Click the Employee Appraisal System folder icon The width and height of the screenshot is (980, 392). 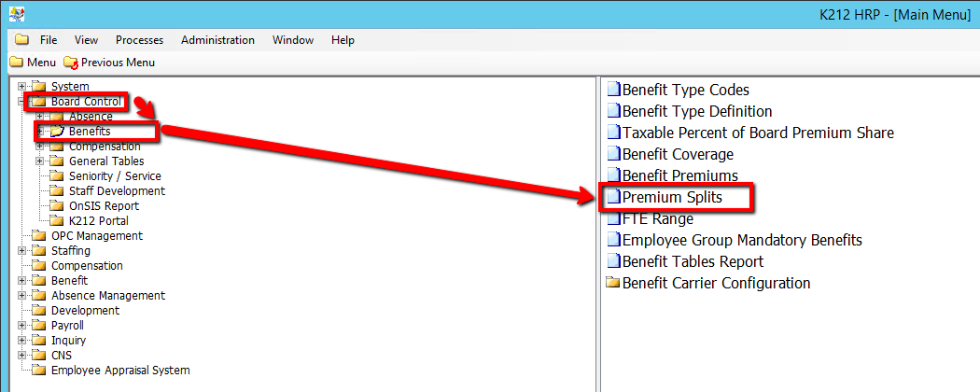[x=38, y=371]
